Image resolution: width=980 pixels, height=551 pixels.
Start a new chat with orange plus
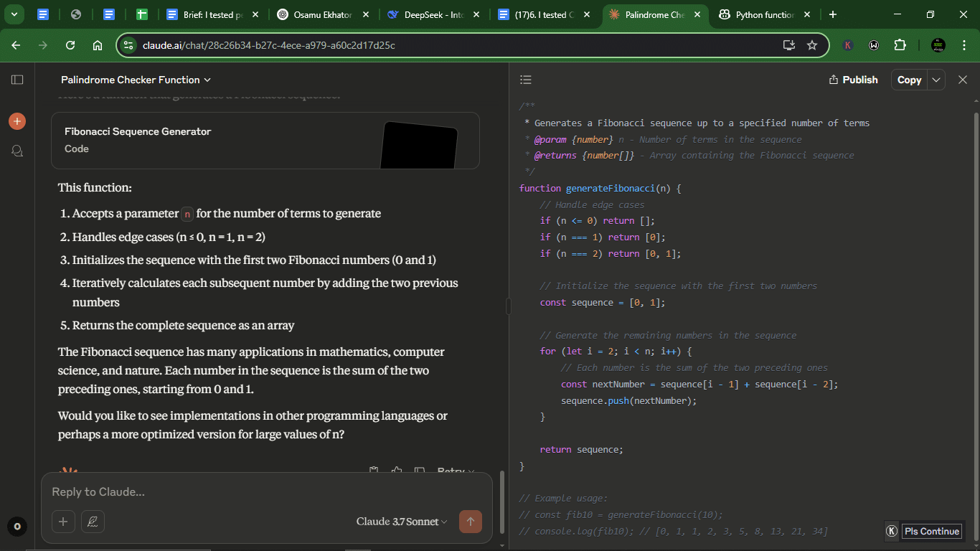tap(17, 121)
